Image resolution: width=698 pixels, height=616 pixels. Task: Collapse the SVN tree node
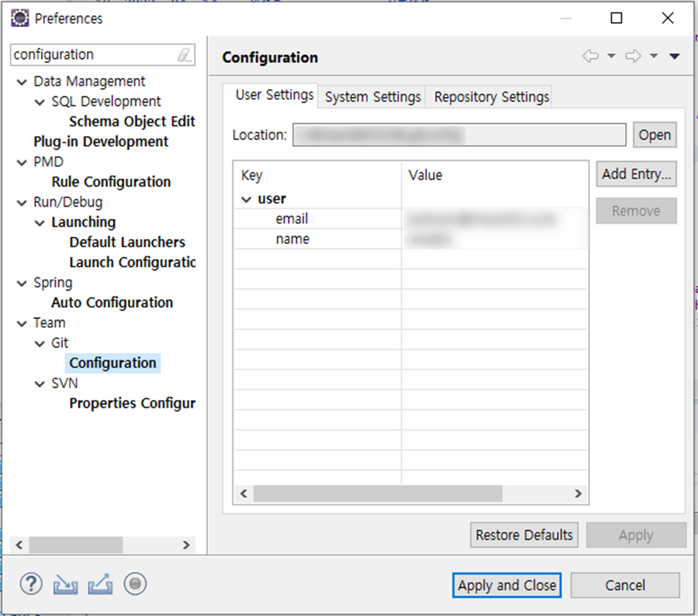pos(39,384)
